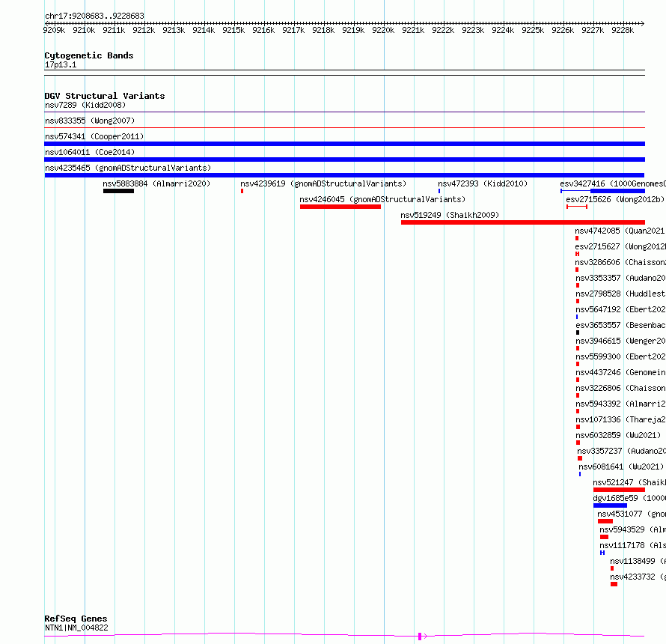666x644 pixels.
Task: Click the red esv2715626 bracket glyph
Action: coord(577,207)
